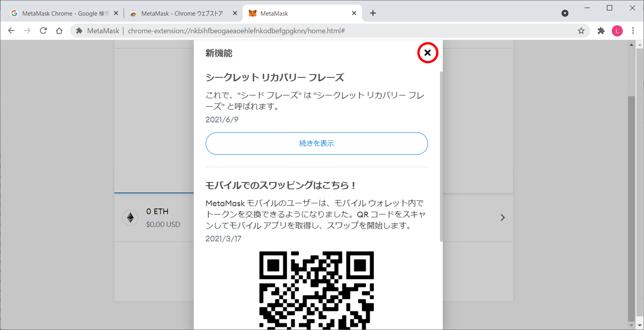The image size is (644, 330).
Task: Close the Chrome ウェブストア tab
Action: pos(235,13)
